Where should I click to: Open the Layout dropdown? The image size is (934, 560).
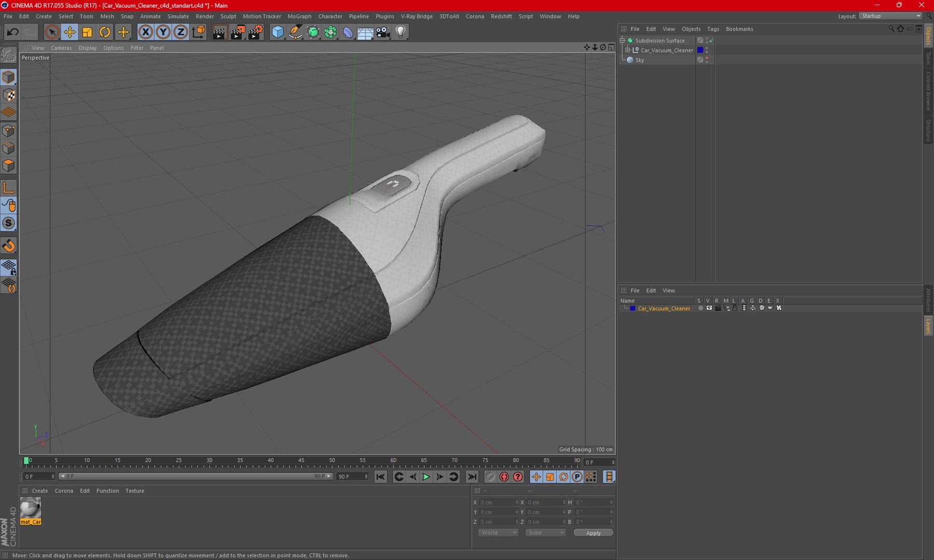(890, 16)
